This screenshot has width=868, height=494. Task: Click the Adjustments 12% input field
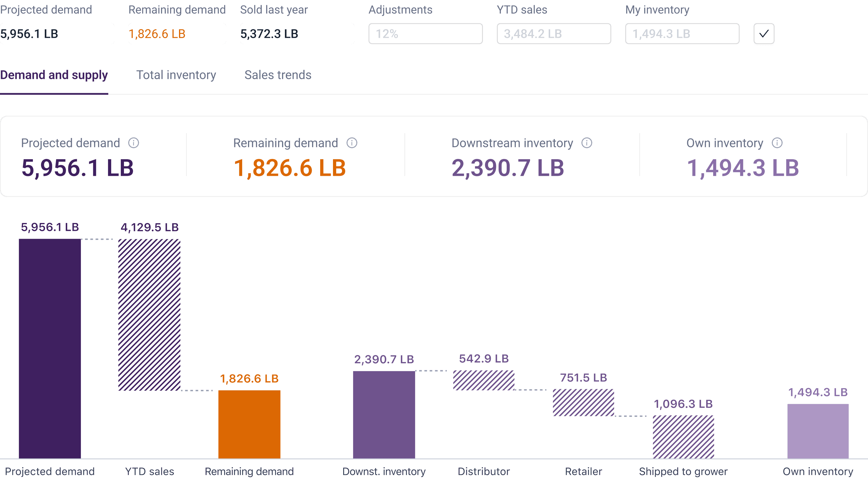pos(425,33)
